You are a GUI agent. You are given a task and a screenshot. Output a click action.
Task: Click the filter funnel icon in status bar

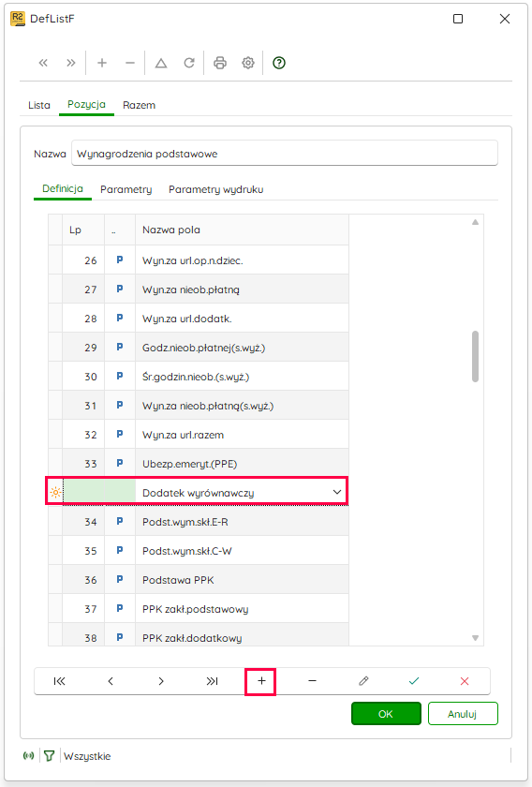[x=49, y=756]
